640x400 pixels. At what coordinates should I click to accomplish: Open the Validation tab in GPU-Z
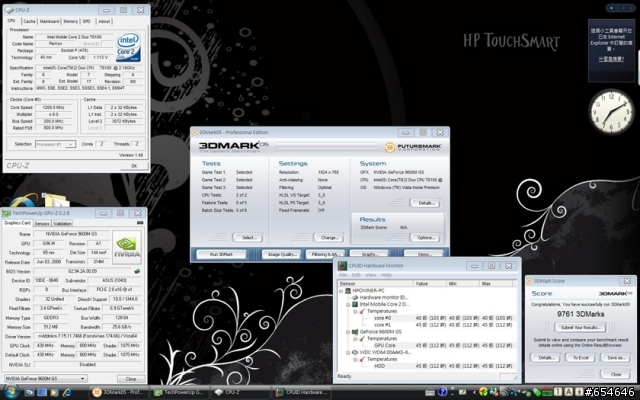click(62, 223)
